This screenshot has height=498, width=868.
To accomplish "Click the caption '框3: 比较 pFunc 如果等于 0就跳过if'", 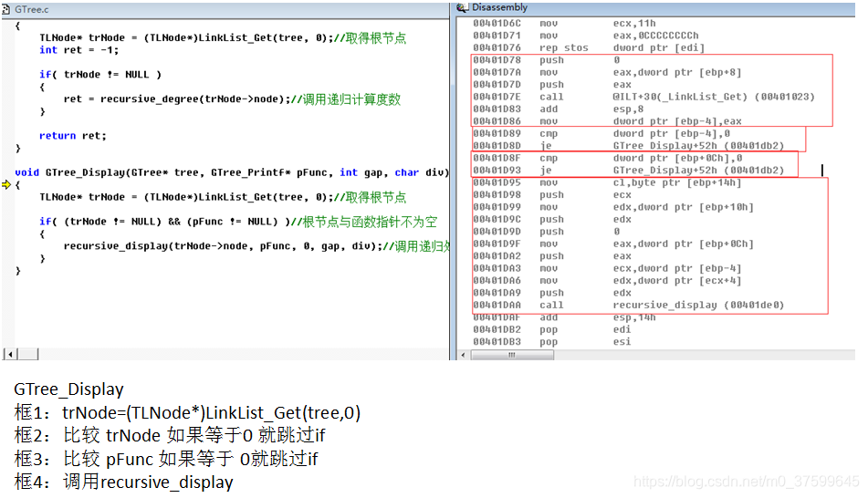I will pos(166,459).
